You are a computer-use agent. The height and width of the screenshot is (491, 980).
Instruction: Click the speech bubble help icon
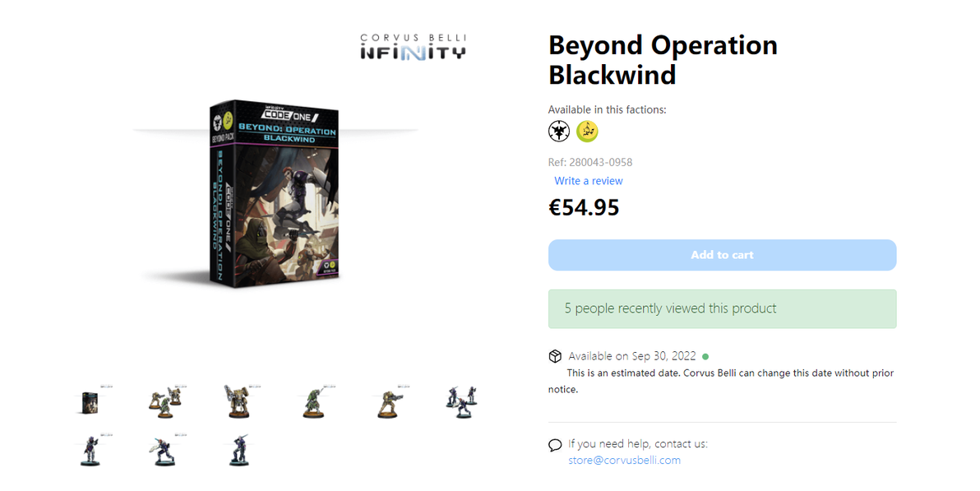(555, 445)
